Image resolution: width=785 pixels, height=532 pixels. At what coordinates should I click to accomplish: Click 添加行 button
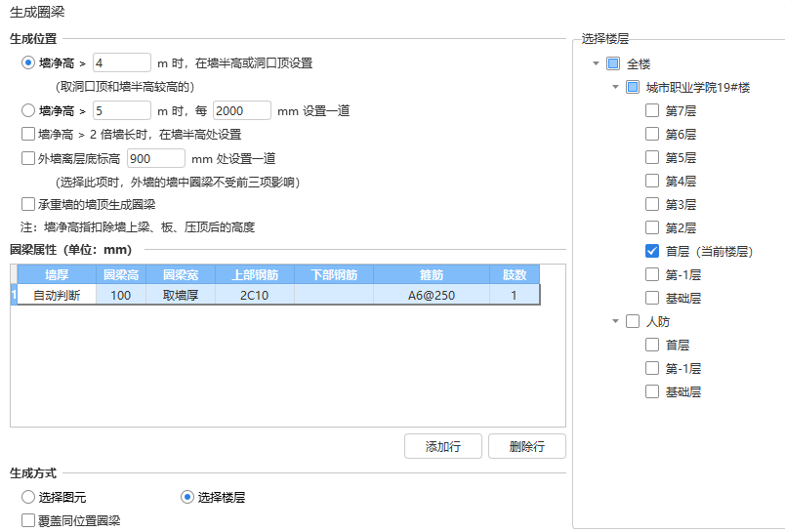443,446
